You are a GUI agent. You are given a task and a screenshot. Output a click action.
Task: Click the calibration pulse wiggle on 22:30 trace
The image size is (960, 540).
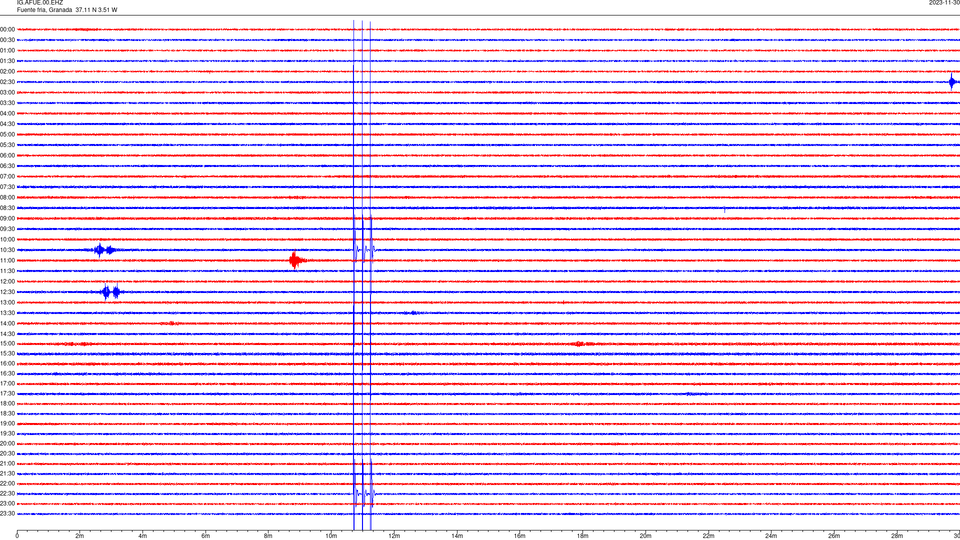364,493
